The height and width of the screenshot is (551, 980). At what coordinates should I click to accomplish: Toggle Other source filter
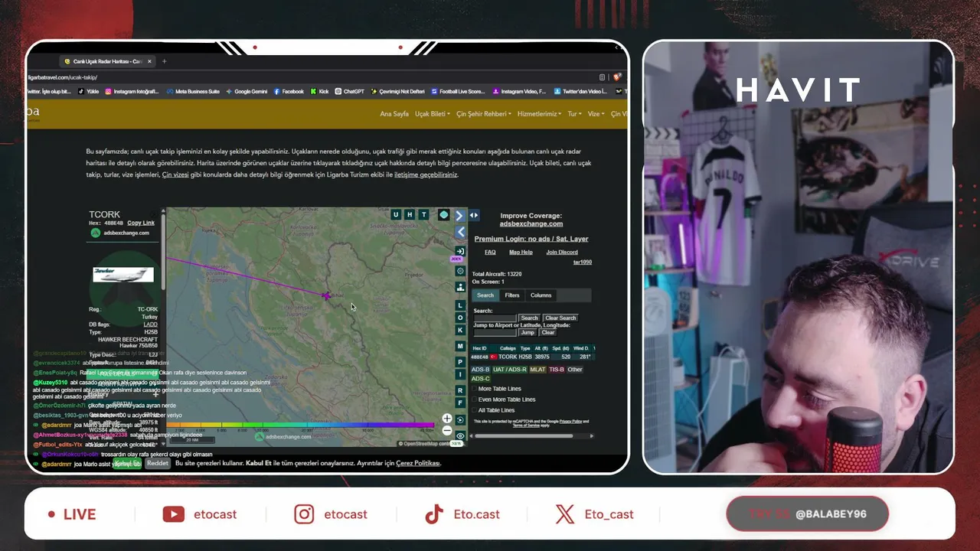click(574, 370)
